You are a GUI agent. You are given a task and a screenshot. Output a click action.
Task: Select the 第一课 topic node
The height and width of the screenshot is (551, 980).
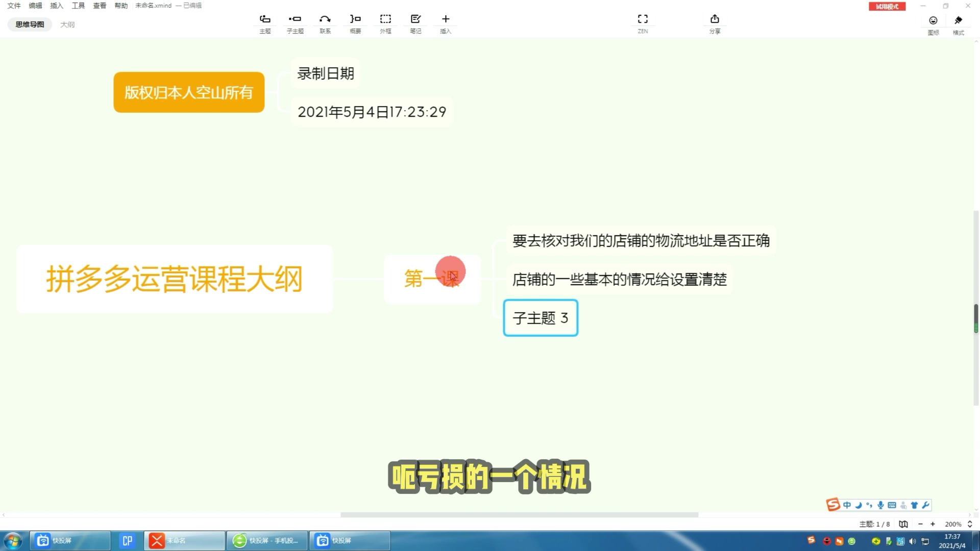tap(432, 279)
